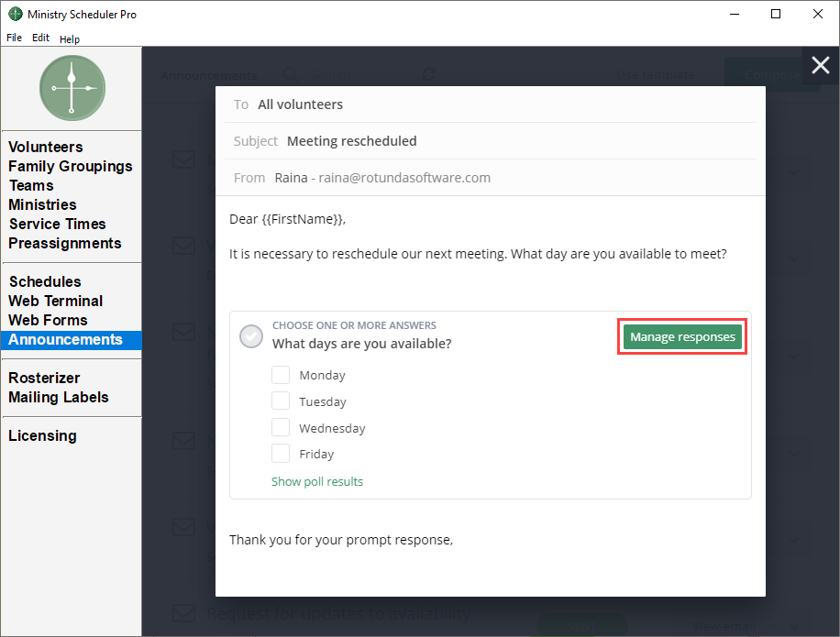Click the envelope icon beside the bottom announcement

click(x=183, y=613)
